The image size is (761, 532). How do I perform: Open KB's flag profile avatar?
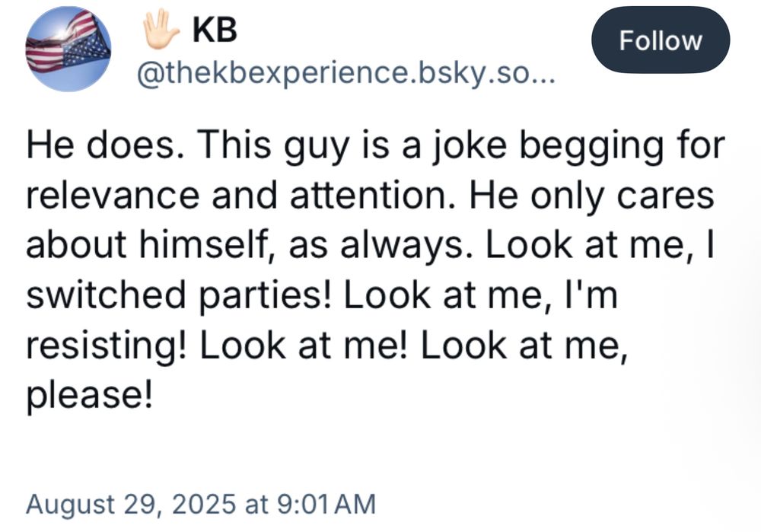[68, 49]
